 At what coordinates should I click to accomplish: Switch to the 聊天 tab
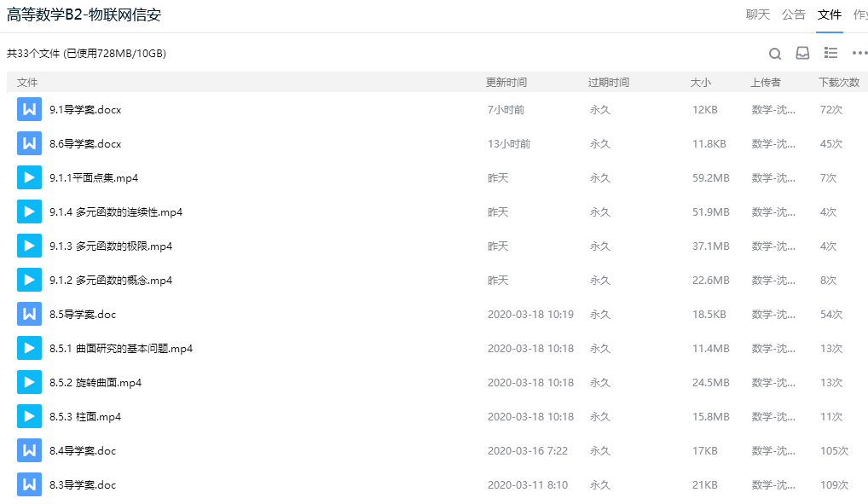[758, 15]
